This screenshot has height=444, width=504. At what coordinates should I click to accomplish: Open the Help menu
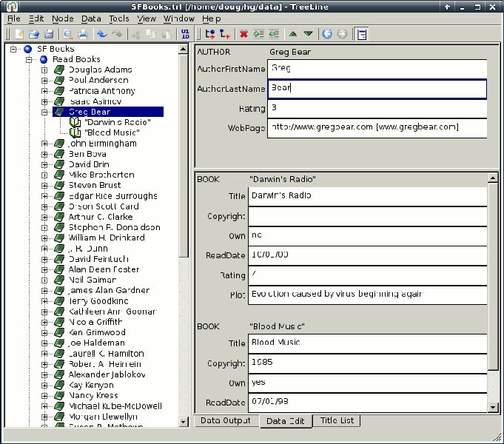tap(211, 18)
